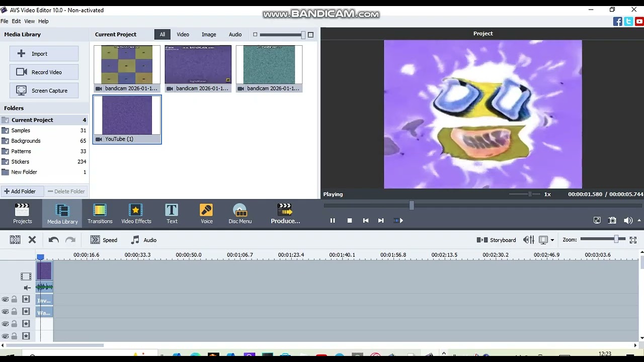Viewport: 644px width, 362px height.
Task: Open the Audio settings
Action: [143, 240]
